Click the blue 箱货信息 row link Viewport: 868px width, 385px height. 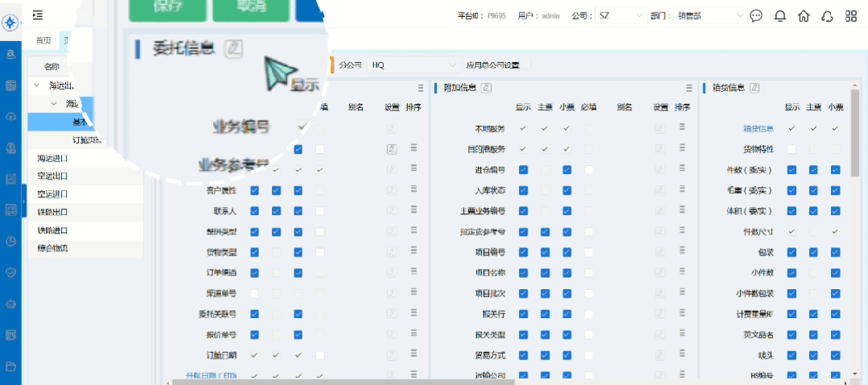[758, 129]
